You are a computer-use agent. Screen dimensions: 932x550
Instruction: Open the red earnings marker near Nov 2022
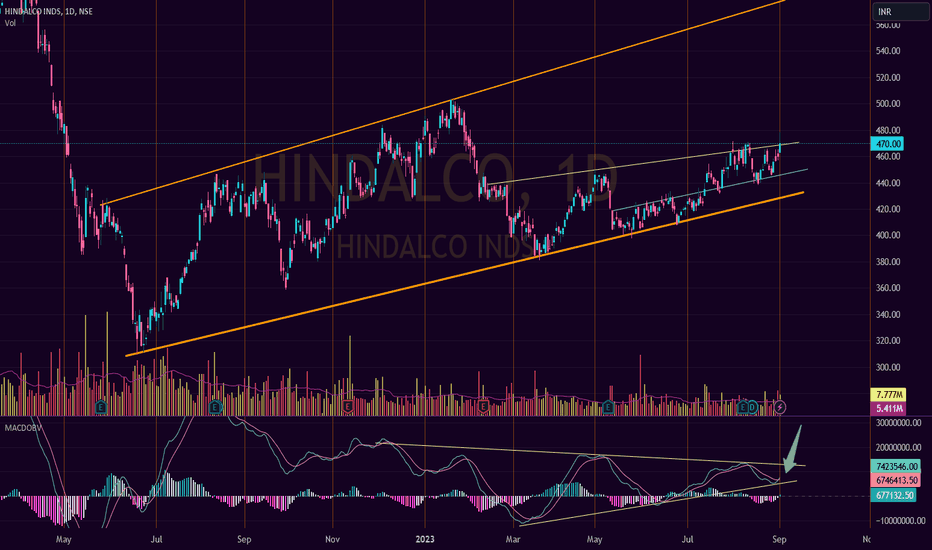(x=348, y=407)
